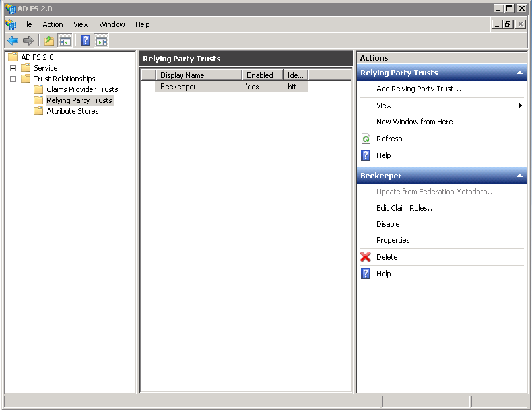Open the Action menu
The width and height of the screenshot is (532, 411).
point(53,24)
